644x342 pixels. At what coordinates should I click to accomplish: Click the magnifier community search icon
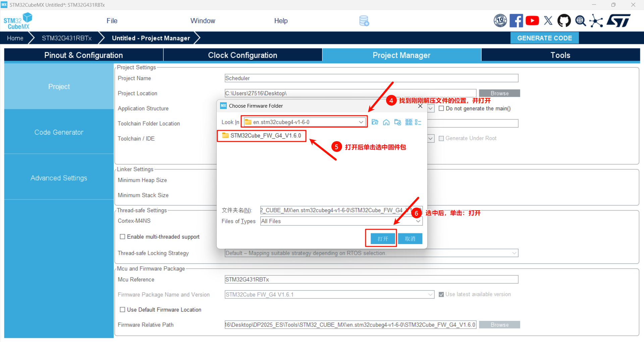coord(580,21)
